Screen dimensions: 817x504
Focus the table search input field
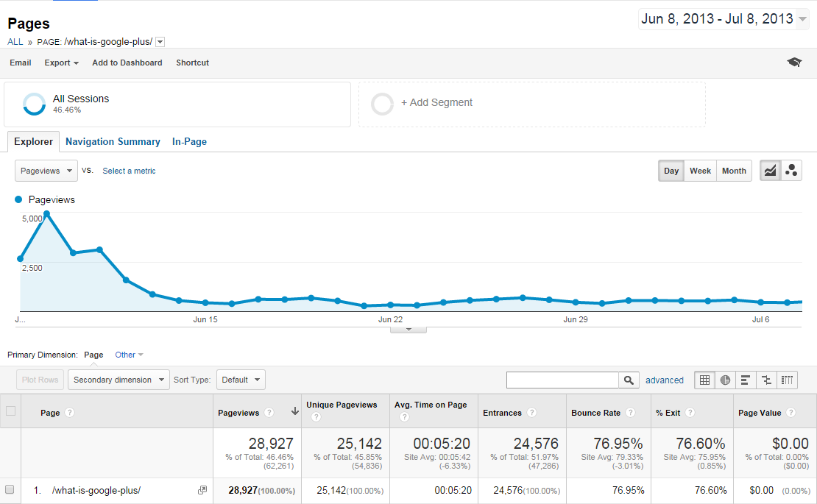(x=563, y=380)
